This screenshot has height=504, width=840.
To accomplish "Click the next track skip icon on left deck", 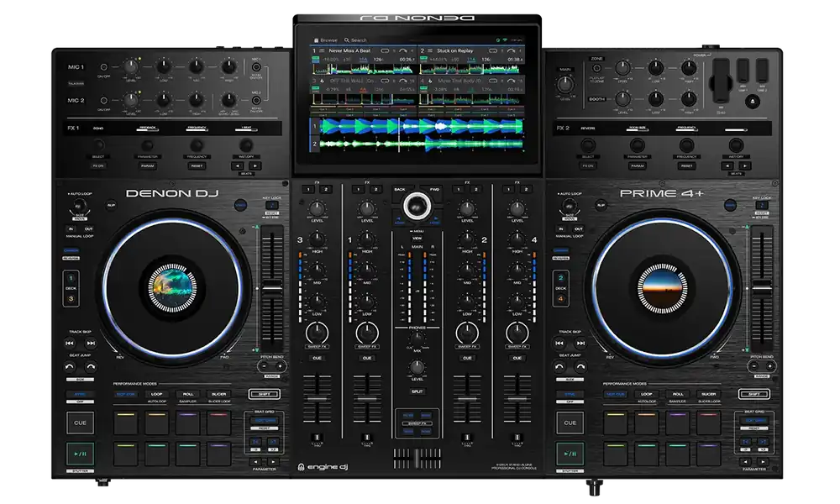I will 91,343.
